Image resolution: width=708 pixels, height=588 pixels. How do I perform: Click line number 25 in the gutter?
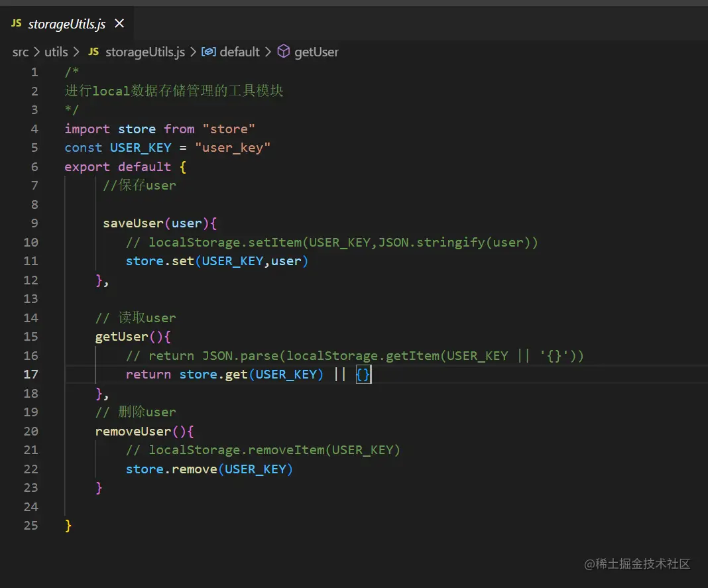[30, 526]
